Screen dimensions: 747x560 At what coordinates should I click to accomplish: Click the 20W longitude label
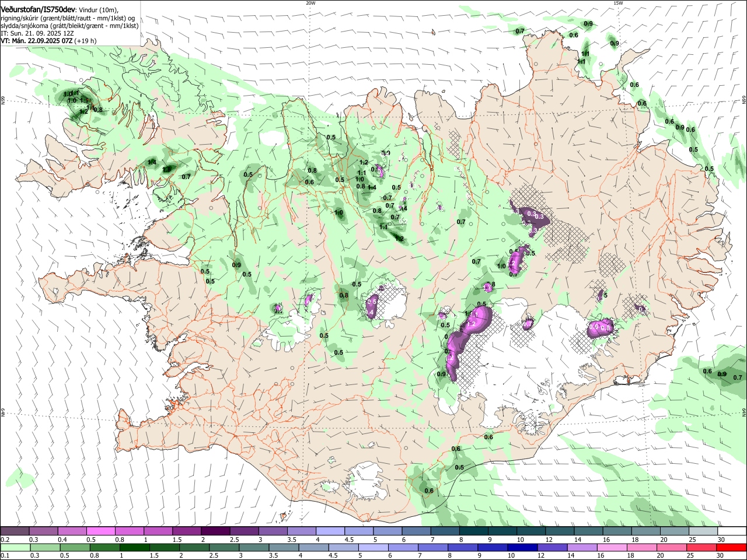point(310,3)
